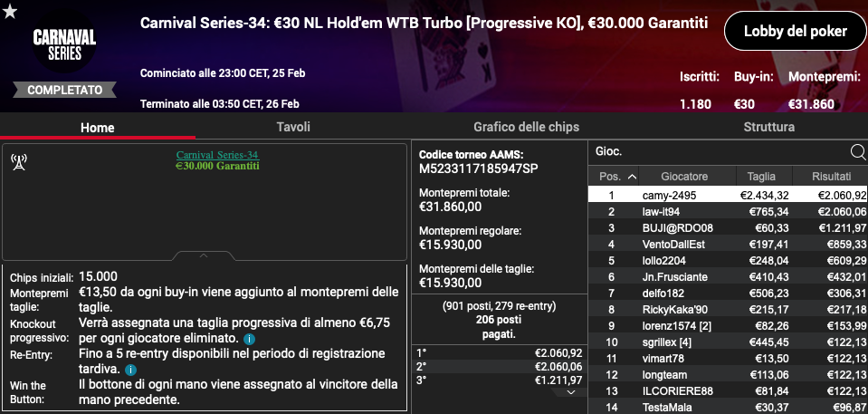Image resolution: width=868 pixels, height=414 pixels.
Task: Click the info icon beside Knockout progressivo
Action: click(x=249, y=338)
